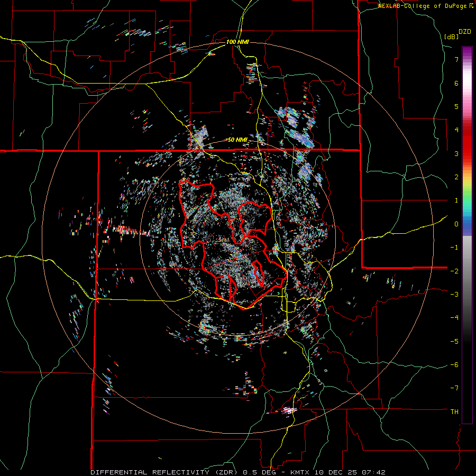
Task: Click the positive "7" color scale value
Action: click(456, 59)
